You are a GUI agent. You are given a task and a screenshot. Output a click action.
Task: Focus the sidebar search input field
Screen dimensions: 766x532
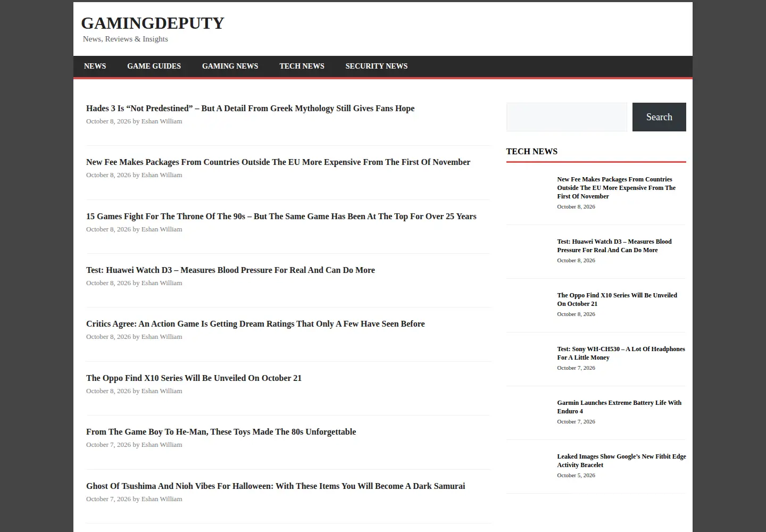click(x=567, y=117)
